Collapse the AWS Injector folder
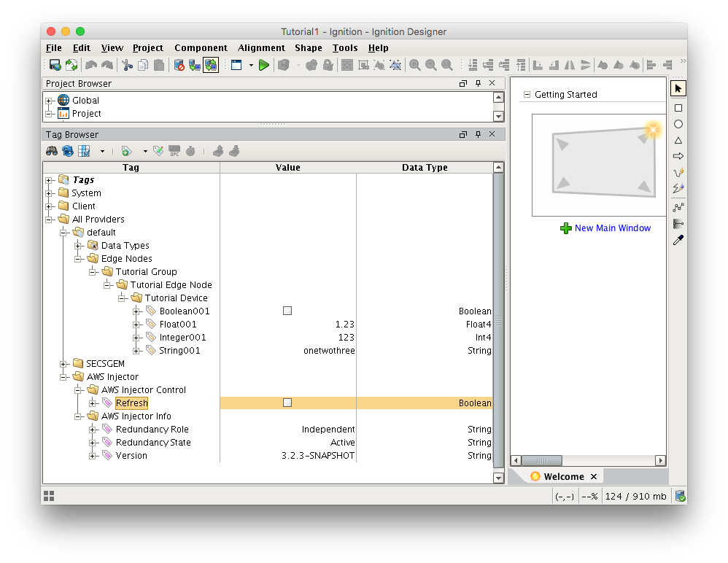Image resolution: width=728 pixels, height=563 pixels. click(x=63, y=377)
